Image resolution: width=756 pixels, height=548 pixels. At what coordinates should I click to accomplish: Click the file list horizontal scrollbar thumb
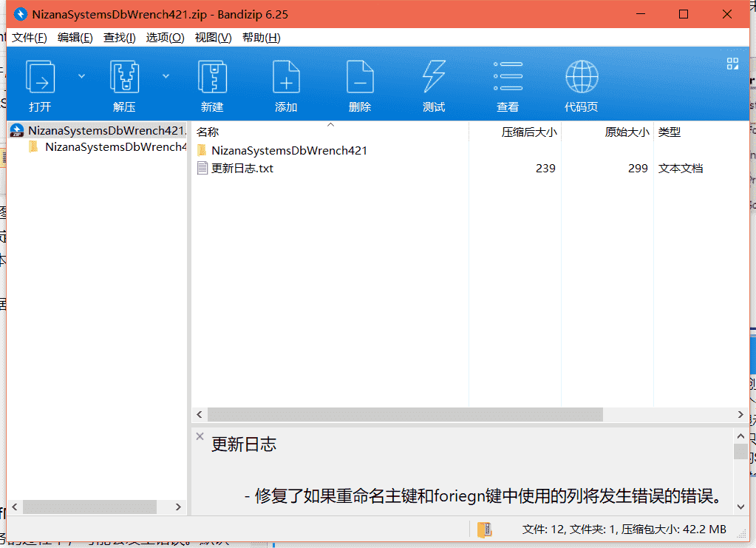(x=405, y=414)
